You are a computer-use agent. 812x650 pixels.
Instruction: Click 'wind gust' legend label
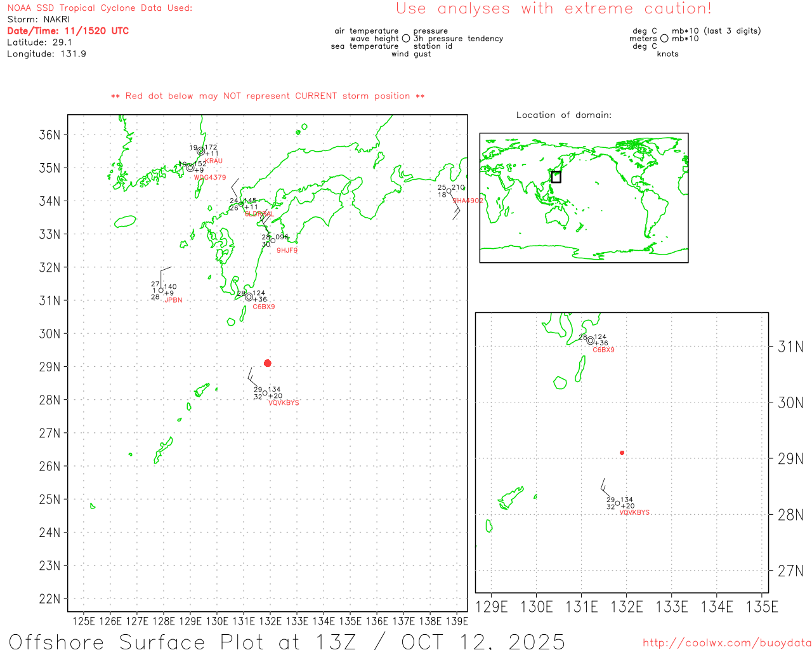tap(411, 54)
